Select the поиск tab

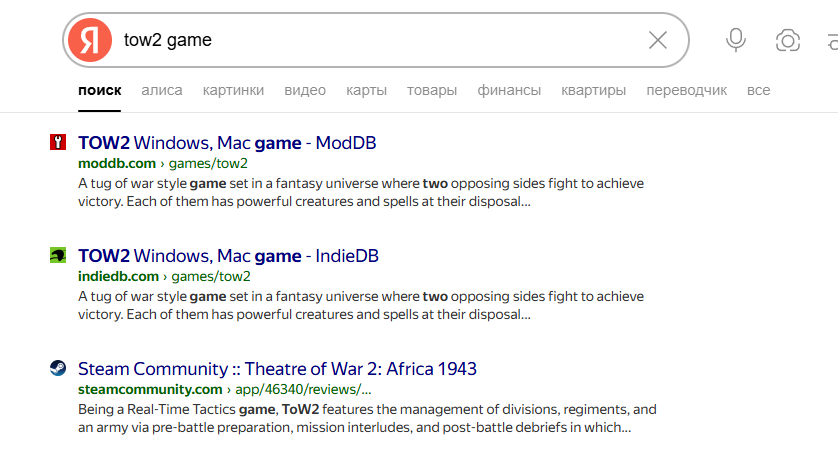click(x=99, y=90)
